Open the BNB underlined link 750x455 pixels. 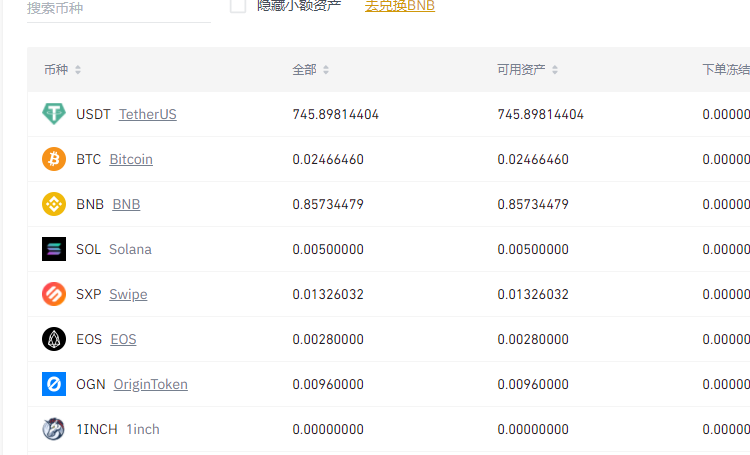pyautogui.click(x=126, y=204)
